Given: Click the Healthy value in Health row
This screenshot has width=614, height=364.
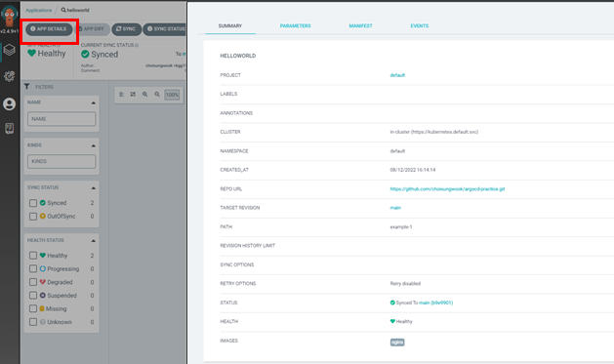Looking at the screenshot, I should (404, 321).
